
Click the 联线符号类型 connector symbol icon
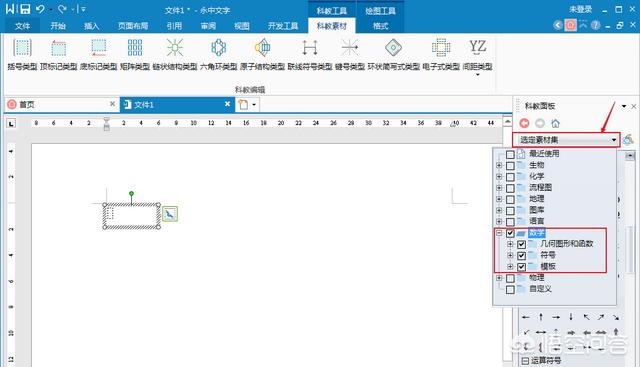click(x=310, y=48)
